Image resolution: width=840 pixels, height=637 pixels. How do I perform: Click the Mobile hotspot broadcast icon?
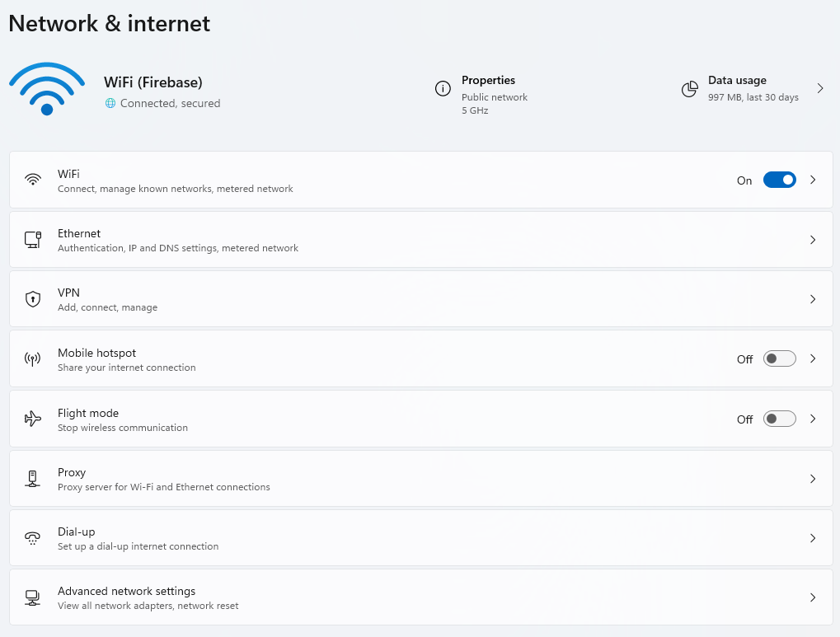tap(32, 358)
